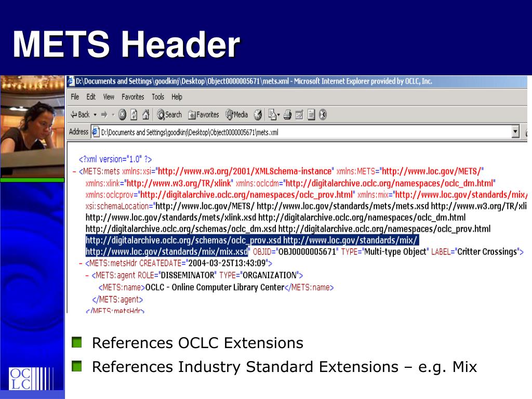Click the Forward arrow button
This screenshot has height=399, width=532.
click(x=104, y=115)
